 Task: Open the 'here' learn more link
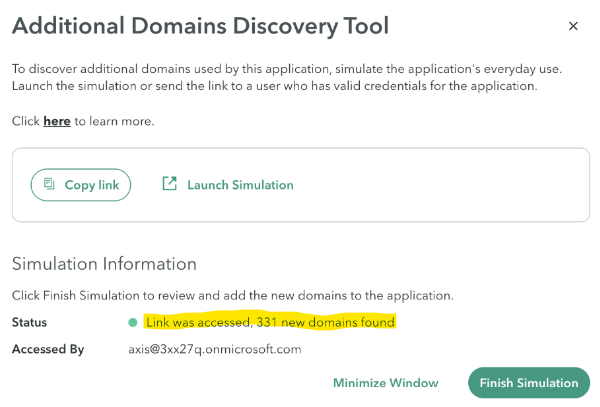click(x=57, y=121)
